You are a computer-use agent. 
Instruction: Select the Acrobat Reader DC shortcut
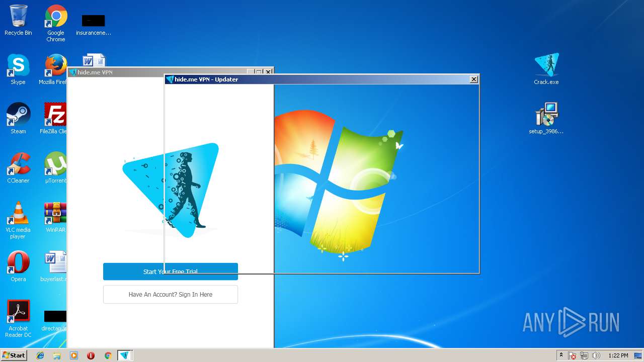click(18, 319)
